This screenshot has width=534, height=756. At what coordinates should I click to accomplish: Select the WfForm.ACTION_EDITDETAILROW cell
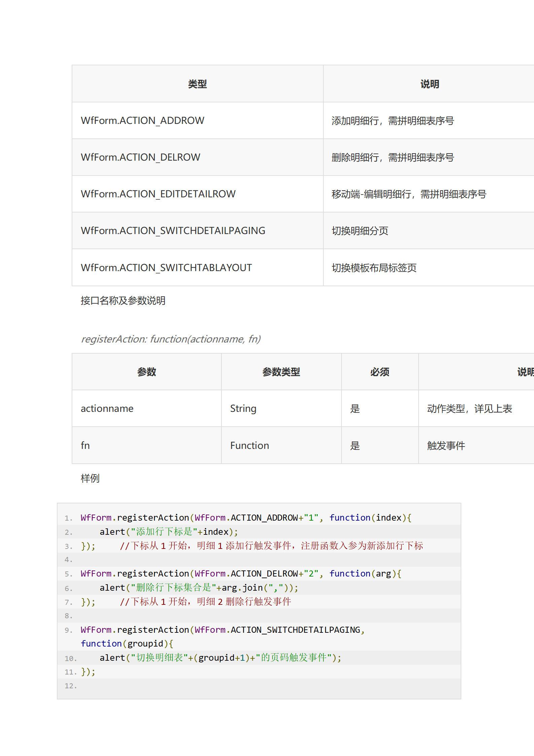[158, 194]
